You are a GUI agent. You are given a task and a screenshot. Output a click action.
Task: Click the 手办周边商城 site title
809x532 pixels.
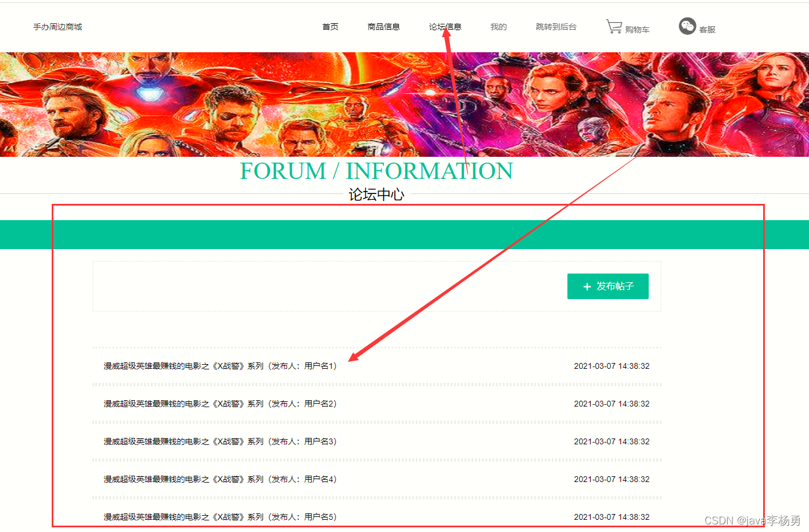tap(57, 27)
